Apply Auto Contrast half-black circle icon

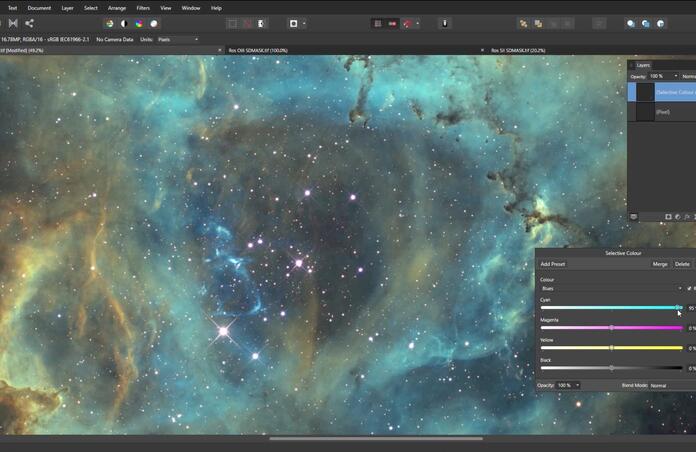coord(124,24)
